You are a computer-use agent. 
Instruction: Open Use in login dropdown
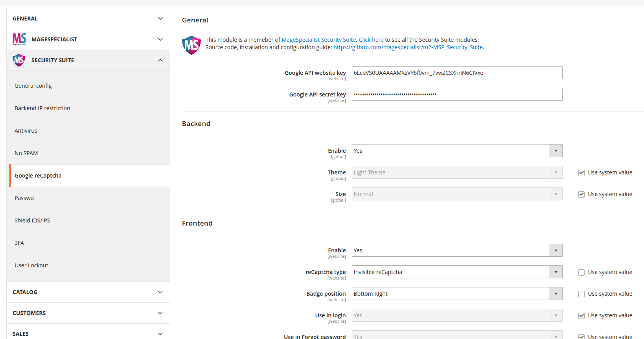457,315
